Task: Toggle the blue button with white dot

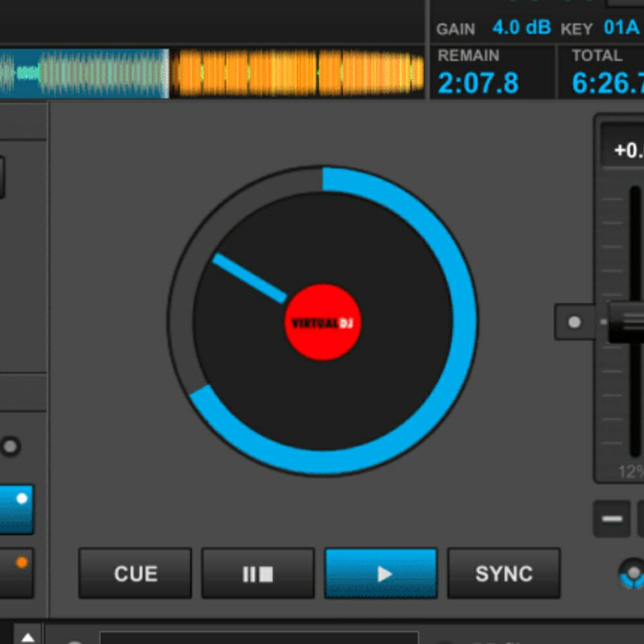Action: [16, 509]
